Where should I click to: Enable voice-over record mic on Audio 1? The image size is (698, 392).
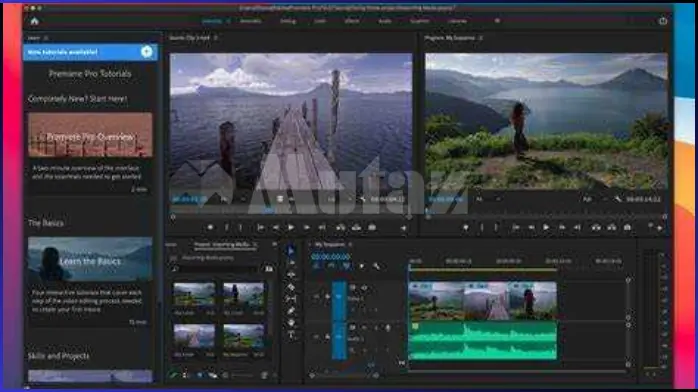(x=388, y=328)
